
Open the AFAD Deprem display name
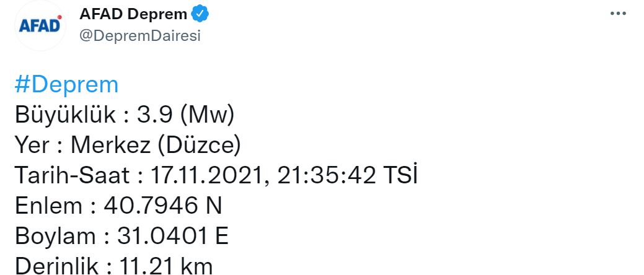point(133,14)
